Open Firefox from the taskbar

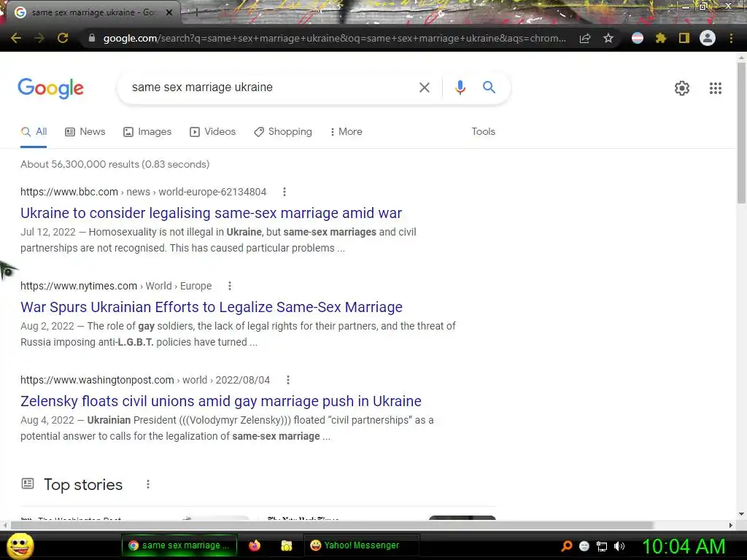pyautogui.click(x=255, y=545)
